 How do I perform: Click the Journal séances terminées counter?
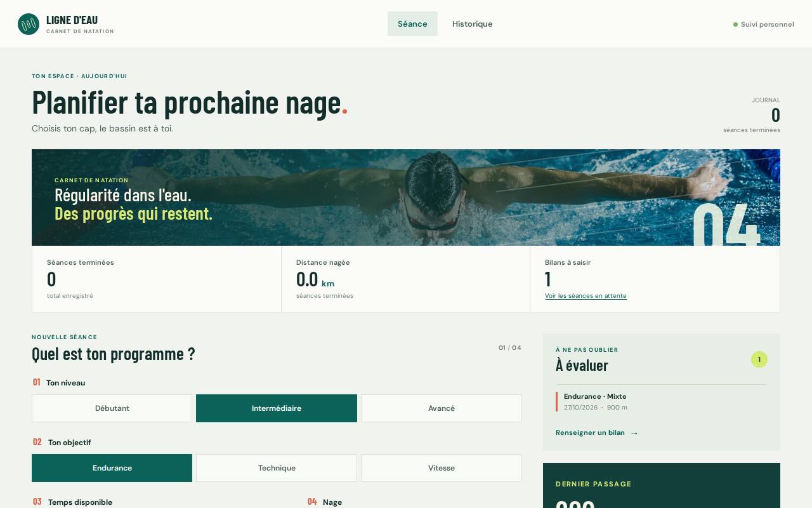pyautogui.click(x=752, y=115)
